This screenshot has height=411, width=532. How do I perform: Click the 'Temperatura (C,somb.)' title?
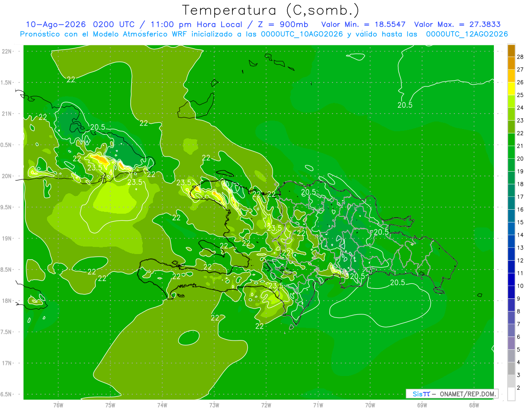point(270,10)
